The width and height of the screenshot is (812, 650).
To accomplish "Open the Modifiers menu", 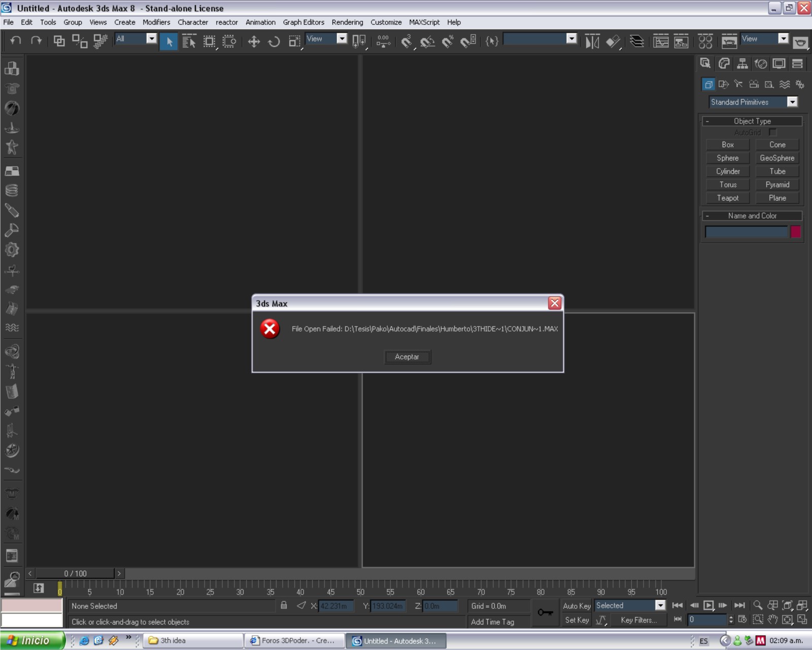I will pyautogui.click(x=156, y=22).
